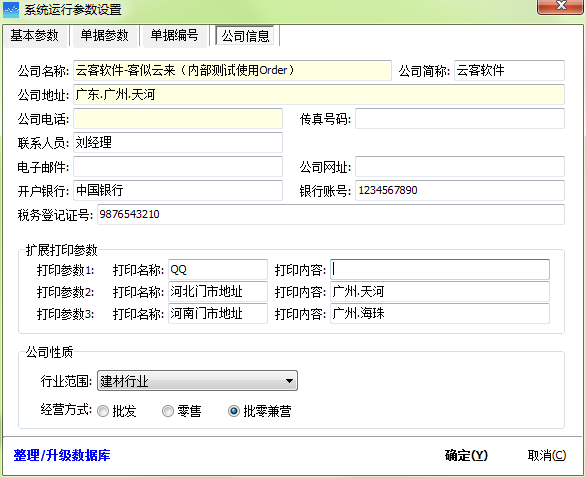The width and height of the screenshot is (586, 478).
Task: Click the 银行账号 field containing 1234567890
Action: 460,191
